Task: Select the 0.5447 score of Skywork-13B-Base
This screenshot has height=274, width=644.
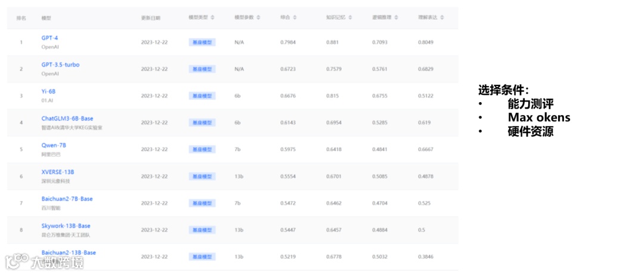Action: pyautogui.click(x=288, y=230)
